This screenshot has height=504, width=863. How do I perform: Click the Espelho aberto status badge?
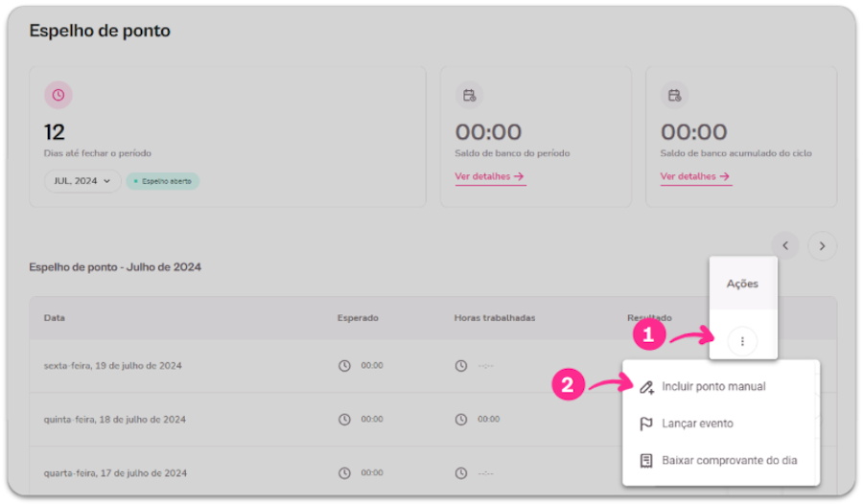pos(163,180)
